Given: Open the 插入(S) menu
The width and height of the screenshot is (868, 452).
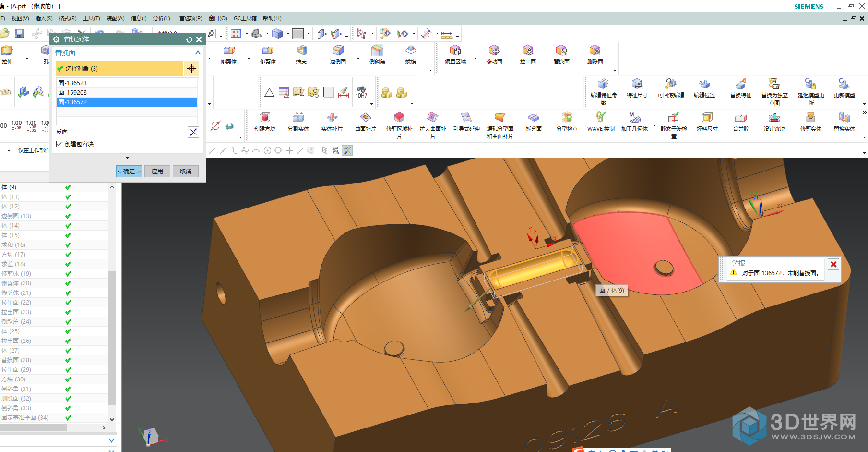Looking at the screenshot, I should point(44,18).
